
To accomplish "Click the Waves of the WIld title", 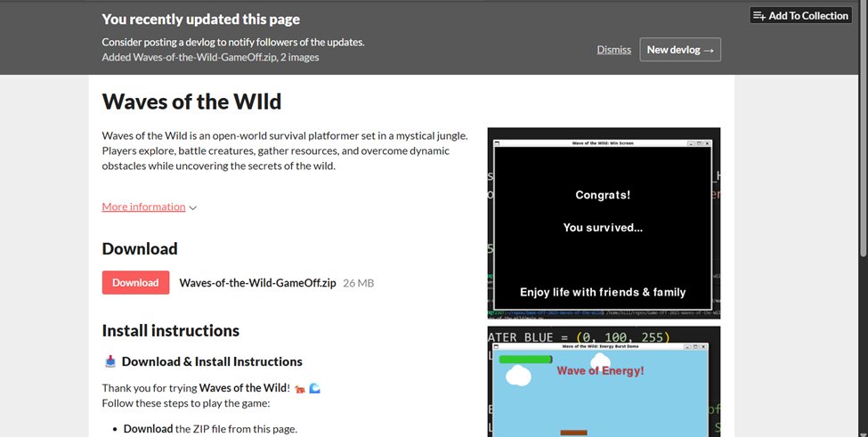I will click(x=191, y=101).
